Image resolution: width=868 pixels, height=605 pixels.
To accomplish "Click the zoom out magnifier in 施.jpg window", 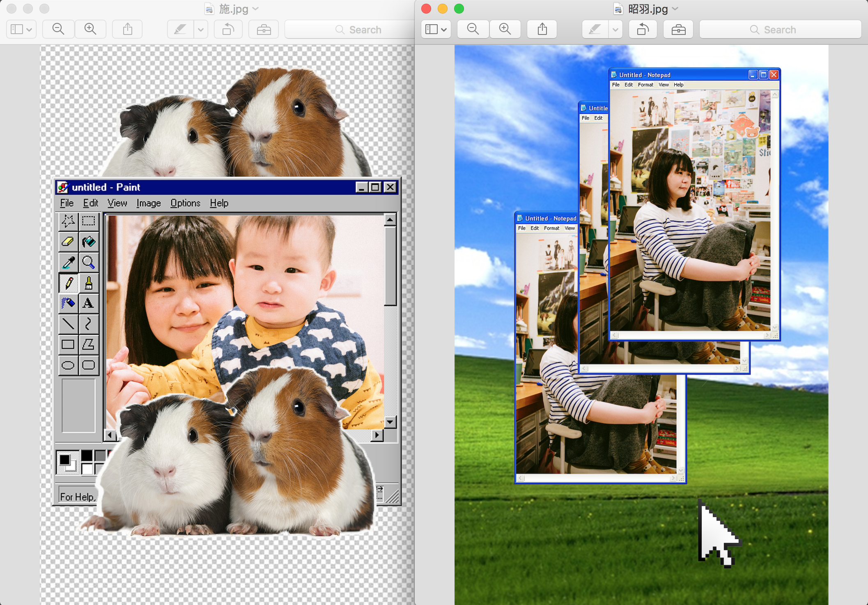I will click(x=58, y=30).
